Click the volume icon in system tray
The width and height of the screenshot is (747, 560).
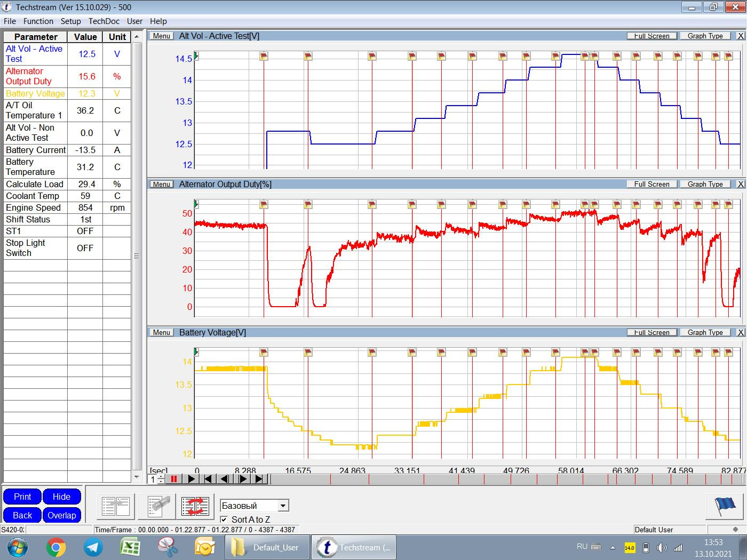662,548
